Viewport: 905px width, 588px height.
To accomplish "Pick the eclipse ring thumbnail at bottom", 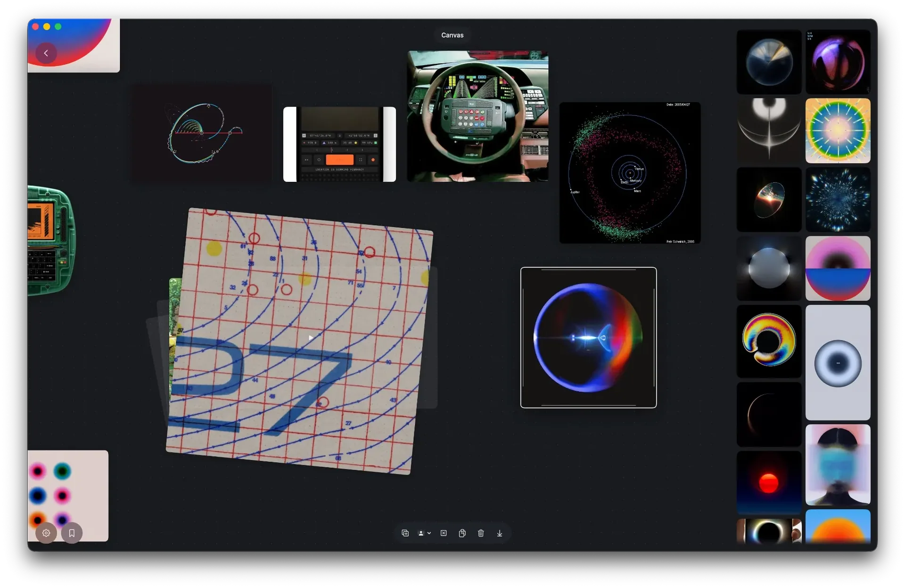I will click(x=769, y=531).
